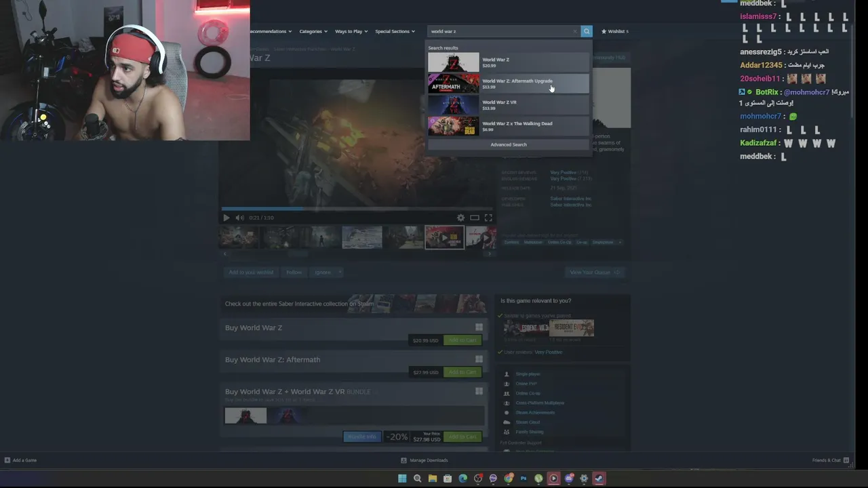The width and height of the screenshot is (868, 488).
Task: Click the Online PvP feature link
Action: (x=526, y=384)
